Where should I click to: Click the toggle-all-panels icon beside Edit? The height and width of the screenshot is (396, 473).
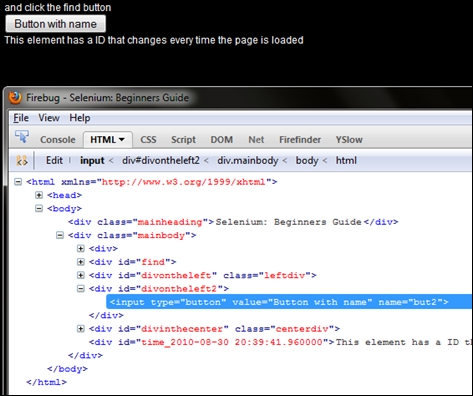[x=22, y=161]
